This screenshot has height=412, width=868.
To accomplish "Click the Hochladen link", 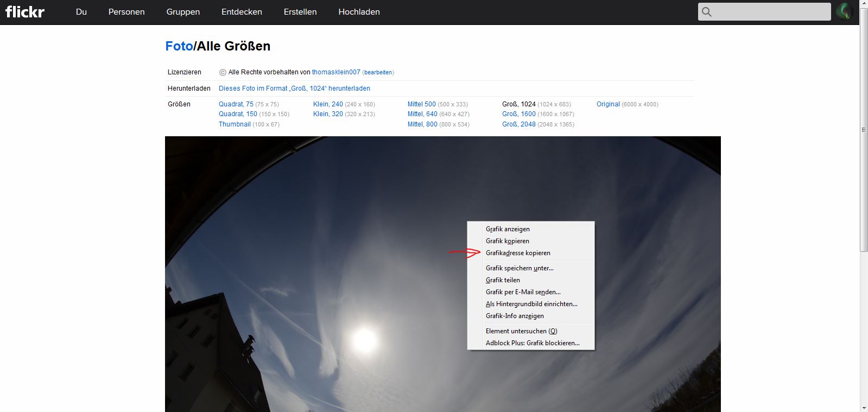I will (x=359, y=12).
